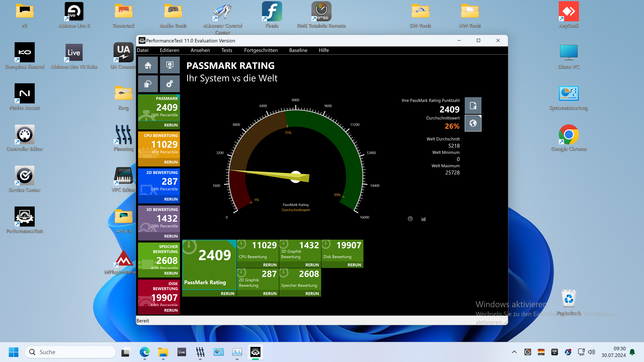This screenshot has height=362, width=644.
Task: Select the 3D Bewertung sidebar tile
Action: tap(159, 219)
